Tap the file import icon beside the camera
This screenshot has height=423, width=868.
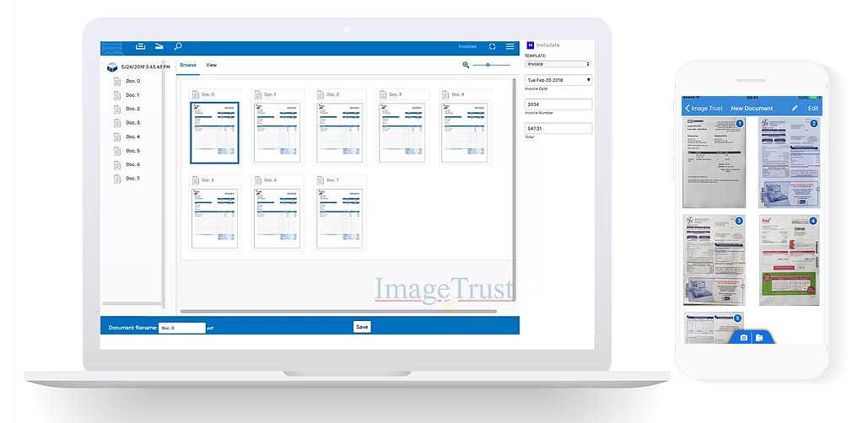759,338
